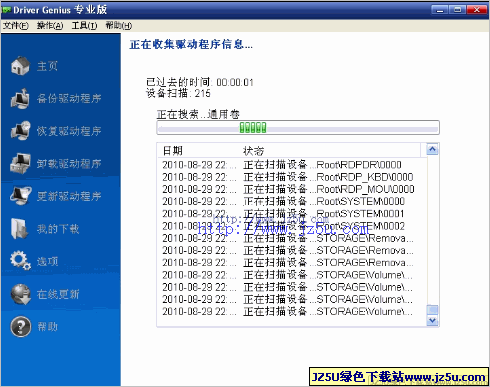This screenshot has width=490, height=387.
Task: Click the scan log scroll-down arrow
Action: point(432,321)
